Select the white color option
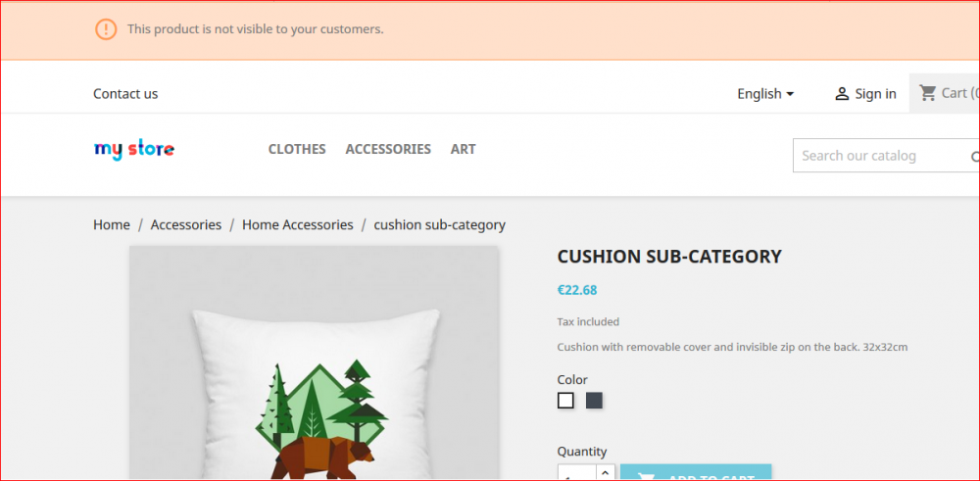 click(x=565, y=400)
